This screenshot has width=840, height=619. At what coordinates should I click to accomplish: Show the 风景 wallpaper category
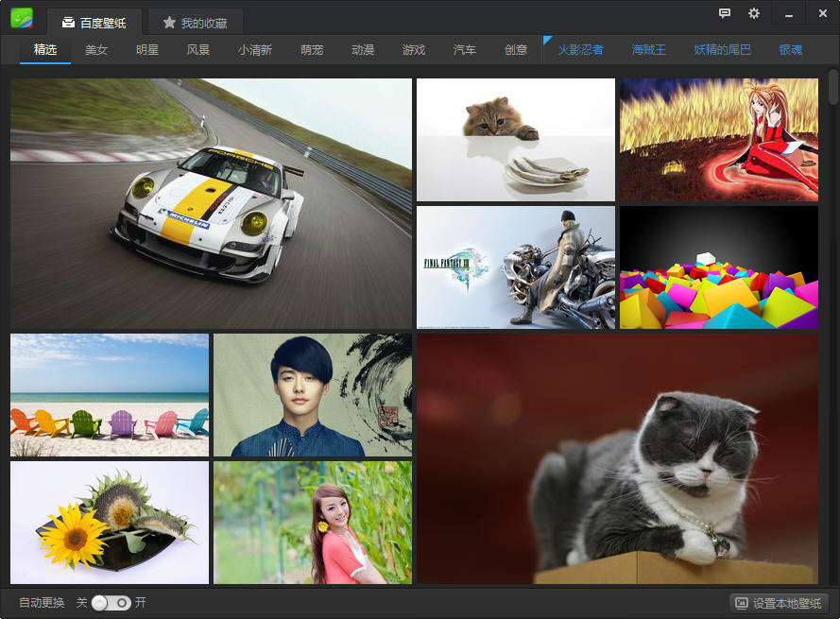tap(197, 50)
